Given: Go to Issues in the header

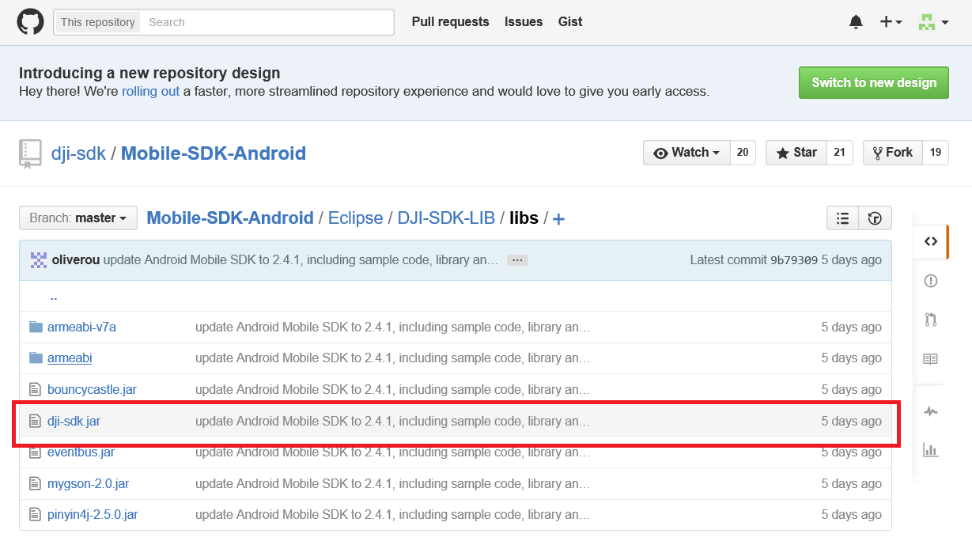Looking at the screenshot, I should 524,22.
